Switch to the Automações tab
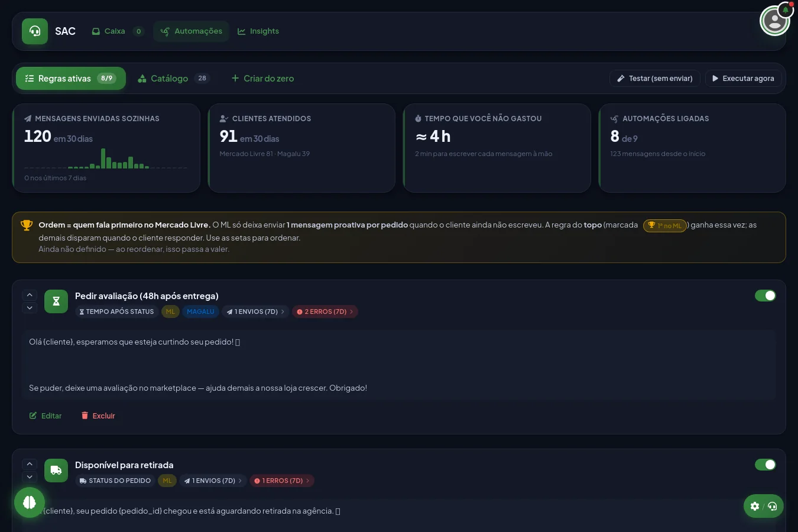The image size is (798, 532). click(192, 31)
